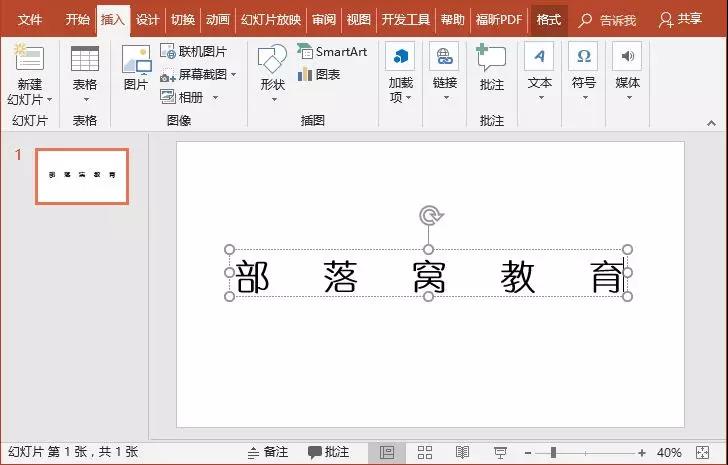The width and height of the screenshot is (728, 465).
Task: Insert a Chart (图表)
Action: tap(318, 74)
